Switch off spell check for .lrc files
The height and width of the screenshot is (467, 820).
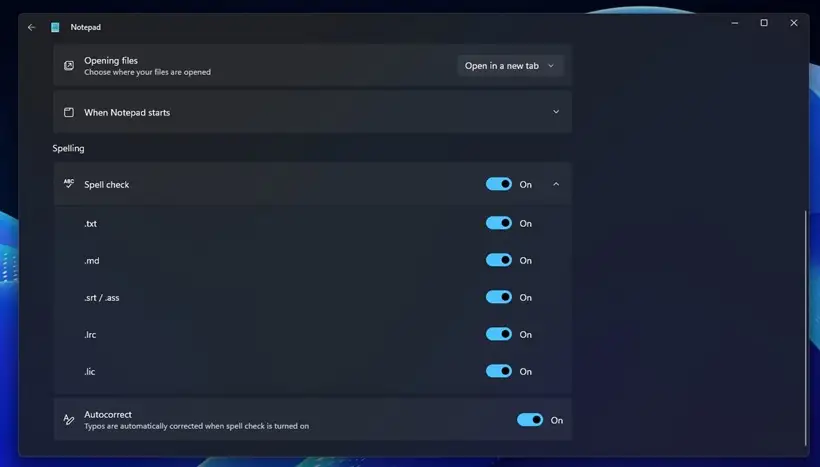(x=498, y=334)
